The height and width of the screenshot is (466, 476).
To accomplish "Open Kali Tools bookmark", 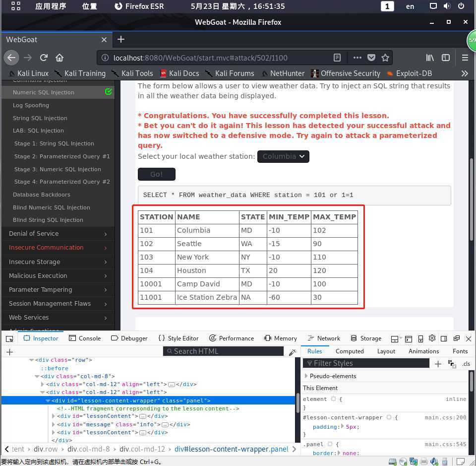I will [x=132, y=73].
